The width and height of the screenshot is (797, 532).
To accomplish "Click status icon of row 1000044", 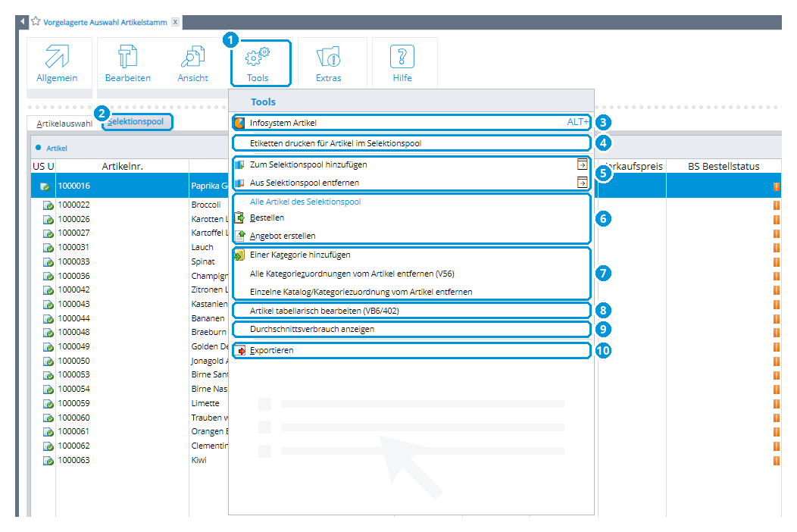I will [x=48, y=319].
